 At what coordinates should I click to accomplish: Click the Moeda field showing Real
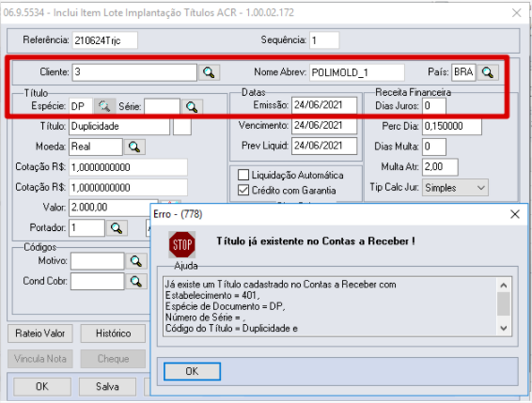tap(96, 147)
